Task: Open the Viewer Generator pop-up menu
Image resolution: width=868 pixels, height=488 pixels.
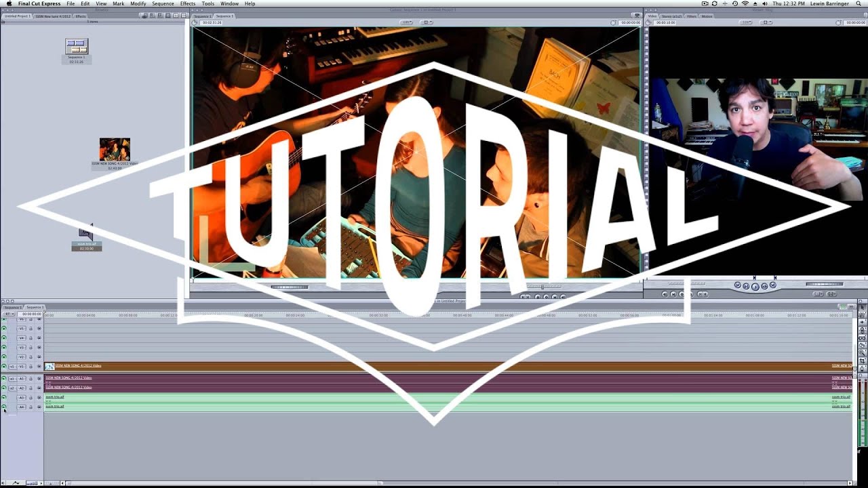Action: [831, 294]
